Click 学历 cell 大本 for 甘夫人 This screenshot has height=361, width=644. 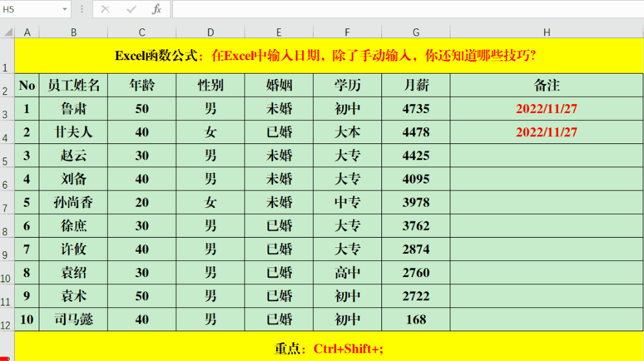pos(347,132)
